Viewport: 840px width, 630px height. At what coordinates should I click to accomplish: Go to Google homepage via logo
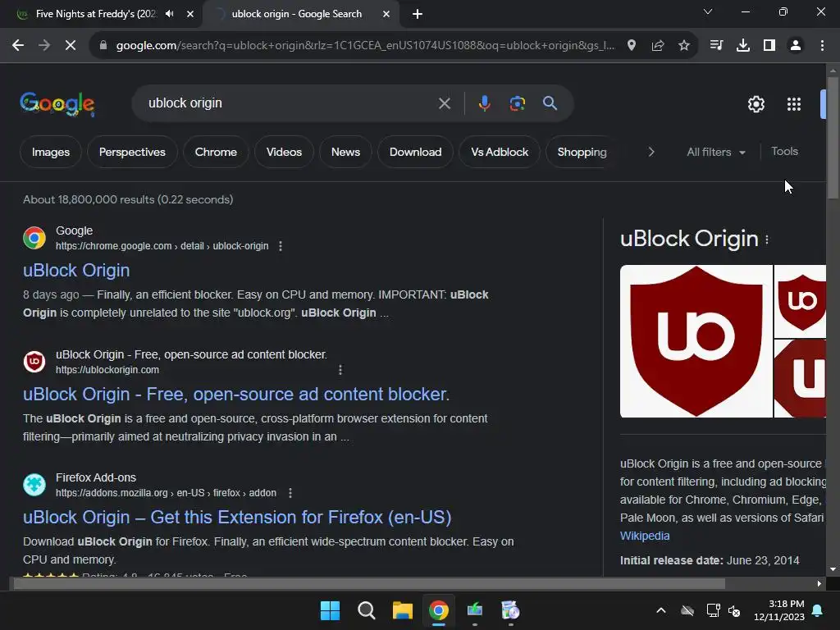(57, 104)
